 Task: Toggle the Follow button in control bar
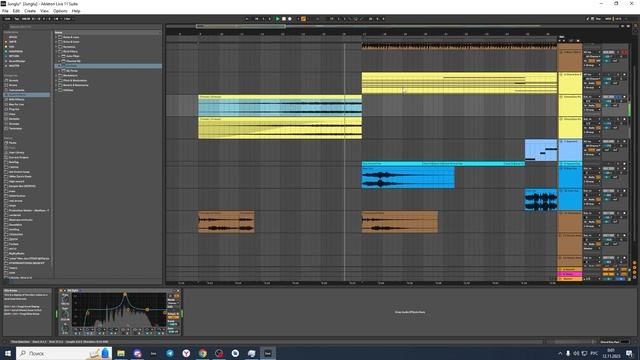pos(247,19)
